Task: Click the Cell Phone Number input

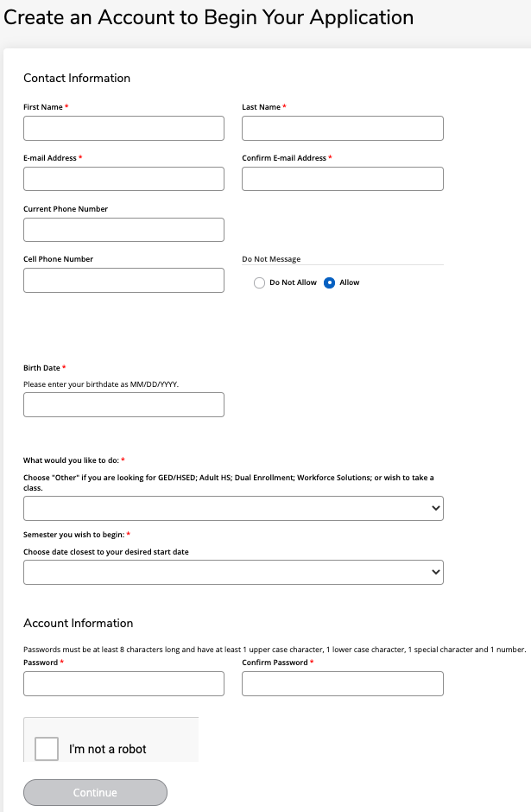Action: point(123,280)
